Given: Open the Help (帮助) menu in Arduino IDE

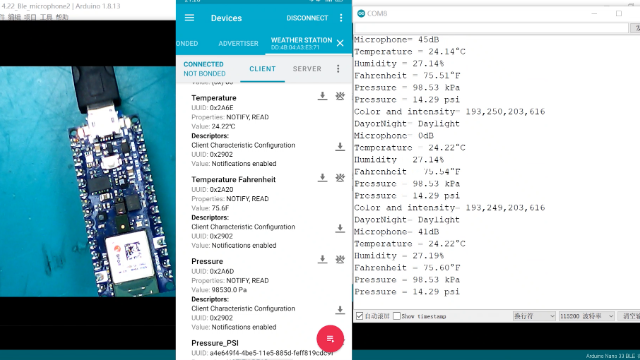Looking at the screenshot, I should tap(62, 17).
